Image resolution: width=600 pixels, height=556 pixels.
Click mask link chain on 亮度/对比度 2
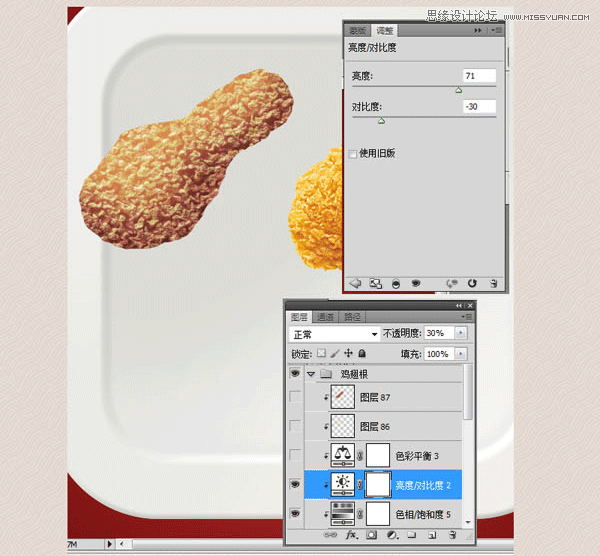pyautogui.click(x=360, y=485)
